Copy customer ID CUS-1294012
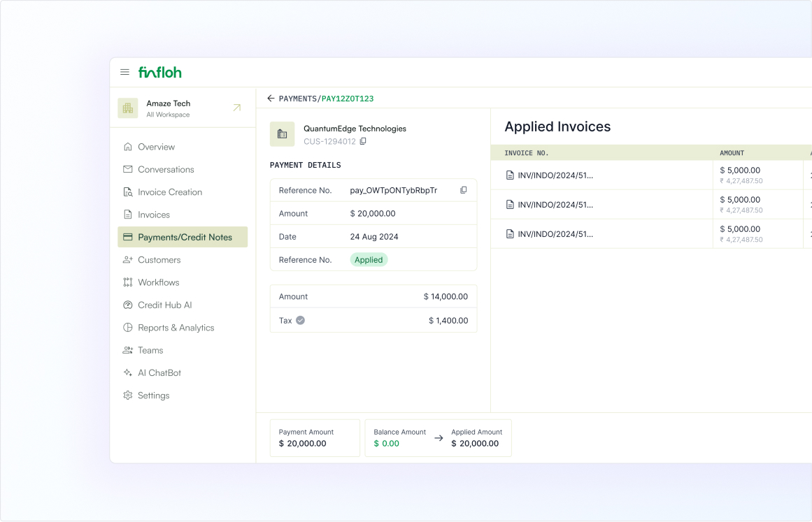 [x=363, y=141]
